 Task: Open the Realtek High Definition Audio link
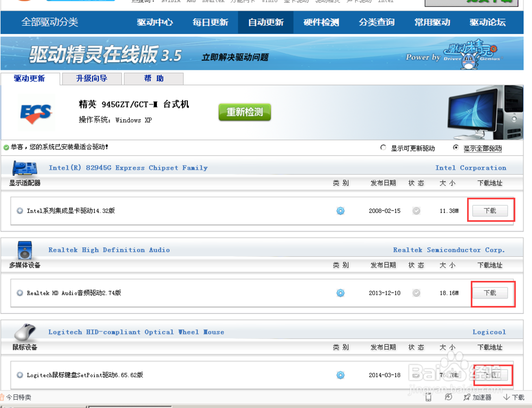(109, 250)
